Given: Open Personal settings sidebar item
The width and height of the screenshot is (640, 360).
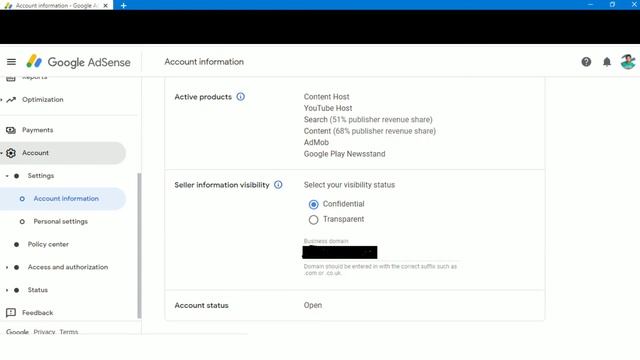Looking at the screenshot, I should coord(60,222).
